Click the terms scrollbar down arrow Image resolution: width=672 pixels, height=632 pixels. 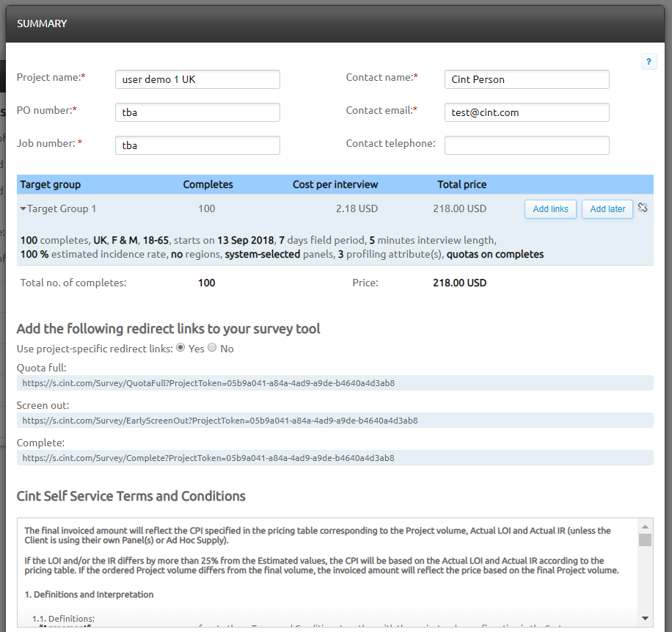click(645, 618)
